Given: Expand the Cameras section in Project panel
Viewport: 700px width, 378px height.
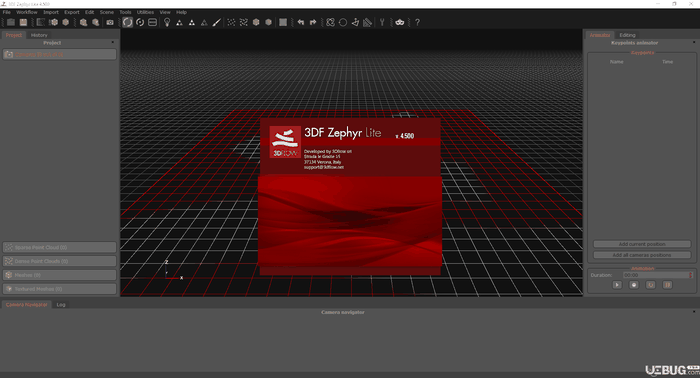Looking at the screenshot, I should coord(59,54).
